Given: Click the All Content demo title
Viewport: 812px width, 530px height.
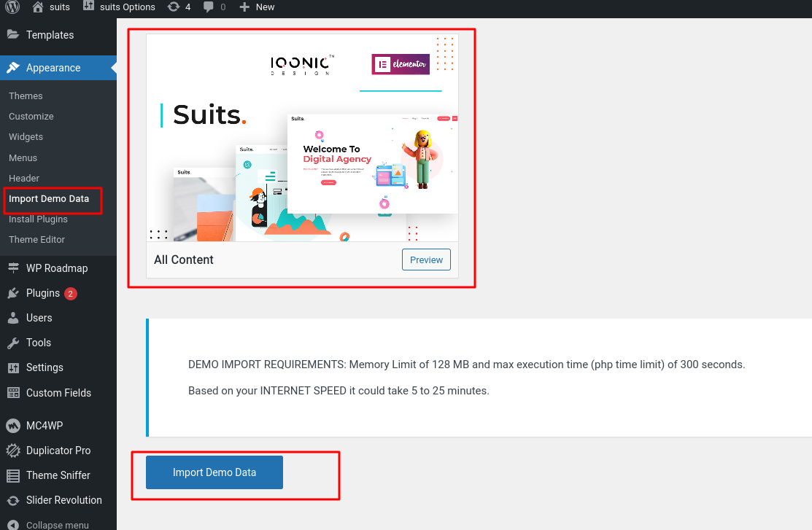Looking at the screenshot, I should (x=184, y=260).
